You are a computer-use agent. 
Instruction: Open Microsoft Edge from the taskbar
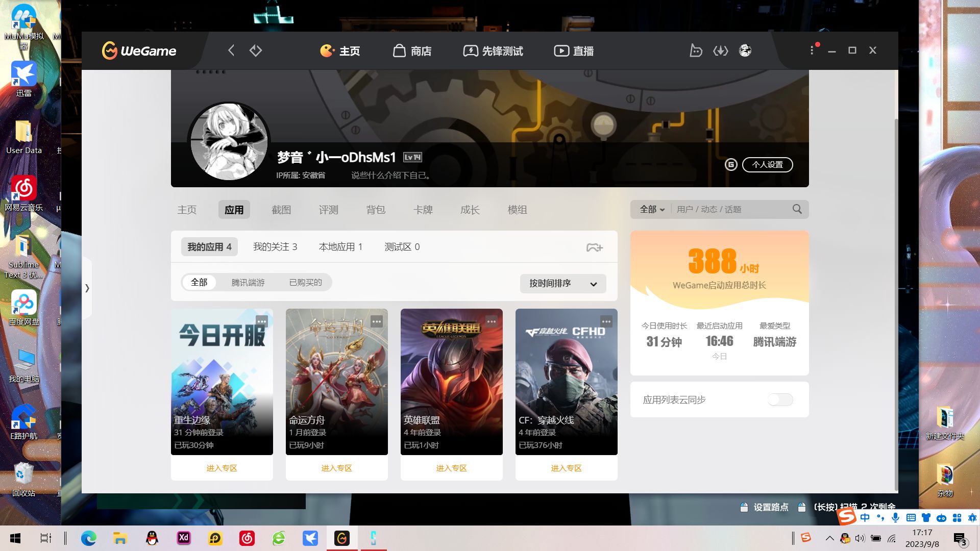(x=89, y=538)
